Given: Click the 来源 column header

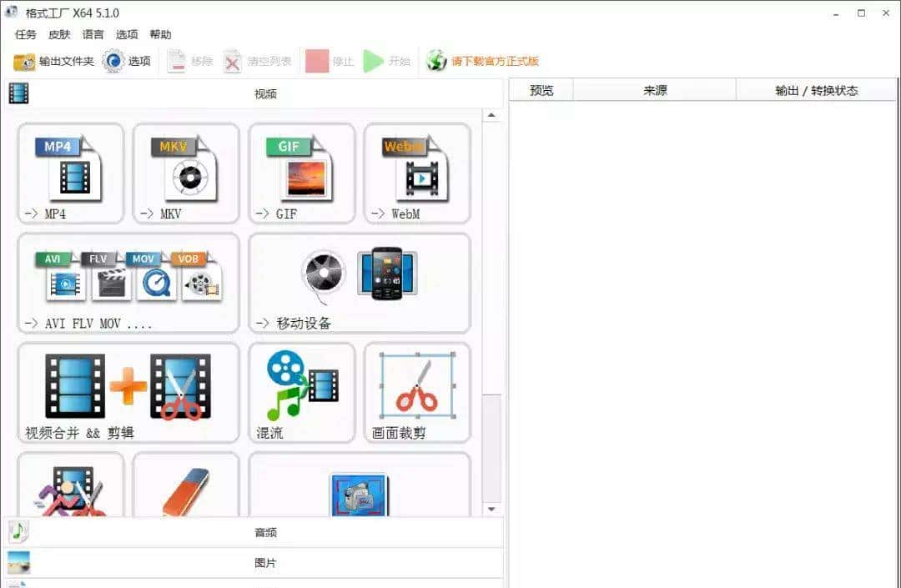Looking at the screenshot, I should tap(655, 90).
